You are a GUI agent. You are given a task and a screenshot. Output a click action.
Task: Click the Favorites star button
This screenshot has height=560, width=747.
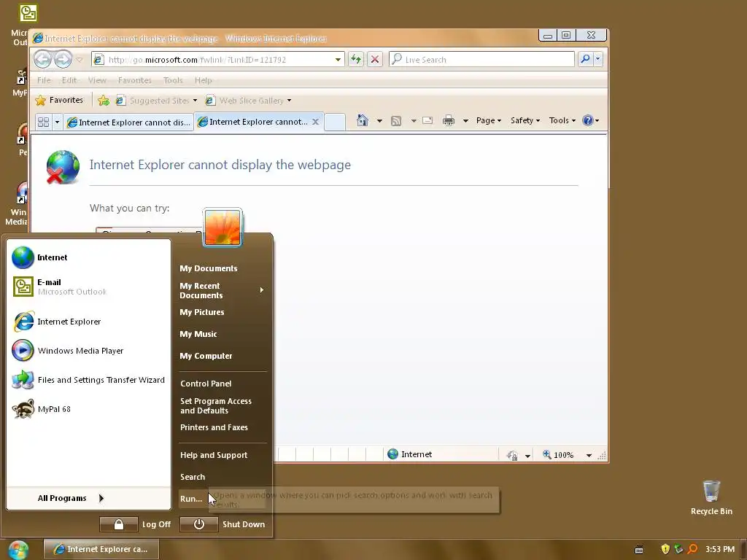(x=60, y=100)
